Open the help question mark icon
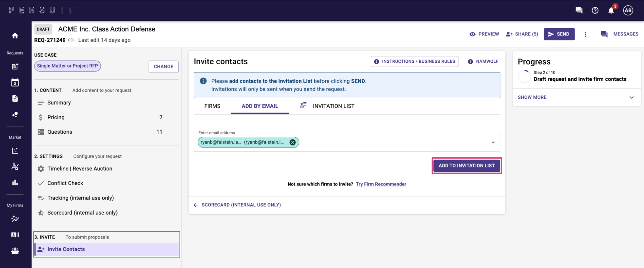Viewport: 644px width, 268px height. tap(595, 10)
